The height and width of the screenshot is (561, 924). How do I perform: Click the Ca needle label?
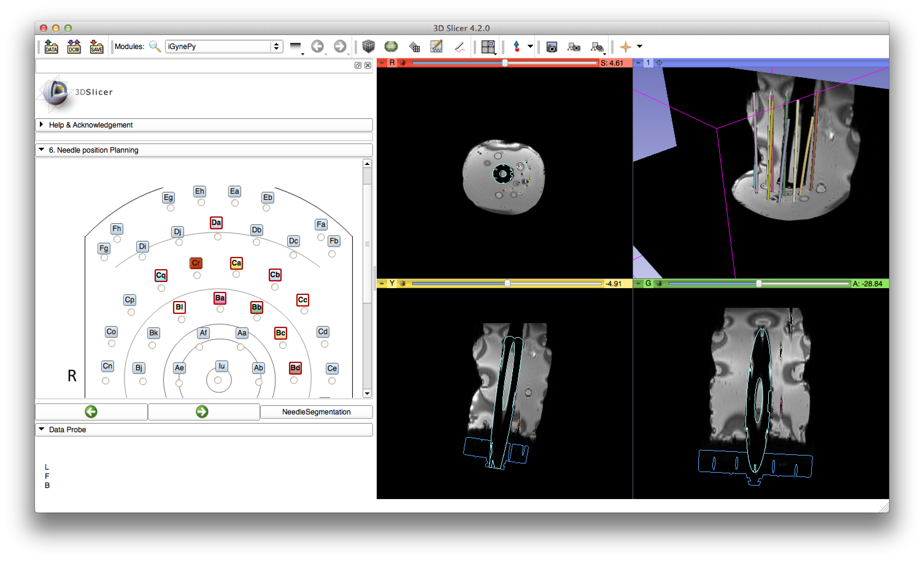point(236,263)
